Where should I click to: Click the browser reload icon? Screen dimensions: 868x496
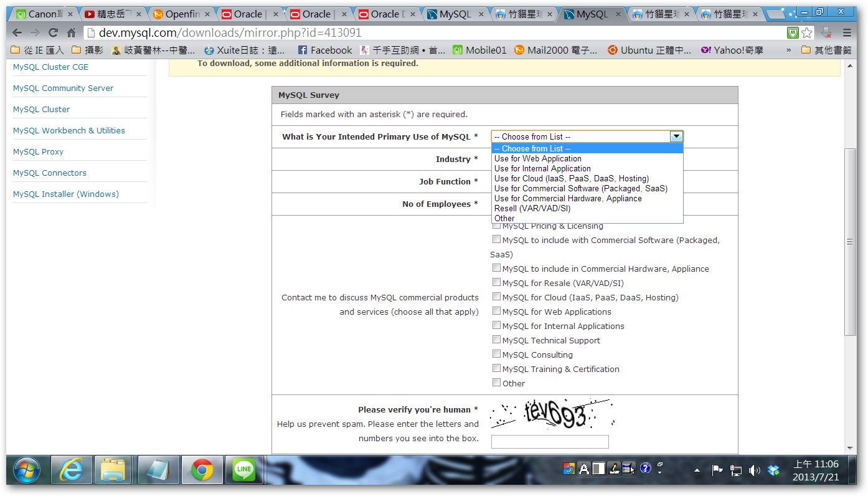coord(53,33)
